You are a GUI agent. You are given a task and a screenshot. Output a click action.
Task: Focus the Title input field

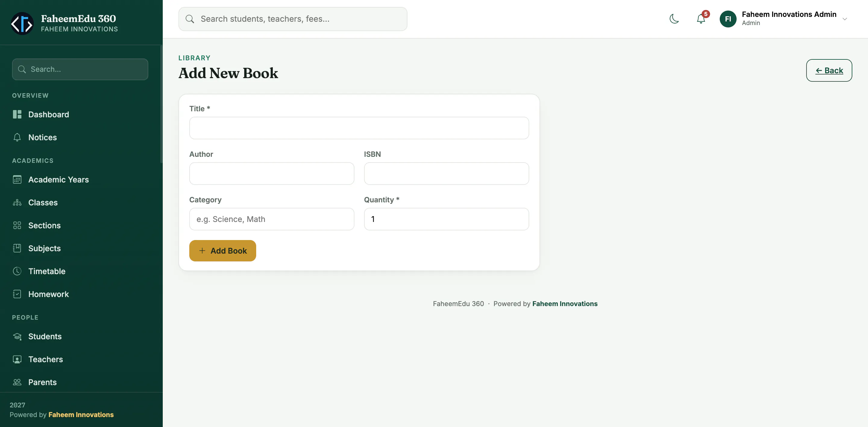click(x=359, y=128)
